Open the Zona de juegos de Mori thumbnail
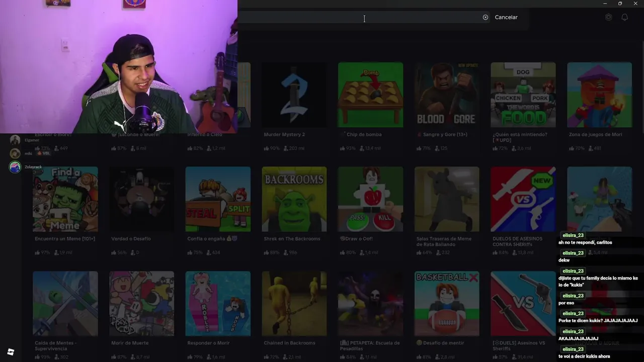The width and height of the screenshot is (644, 362). coord(599,95)
